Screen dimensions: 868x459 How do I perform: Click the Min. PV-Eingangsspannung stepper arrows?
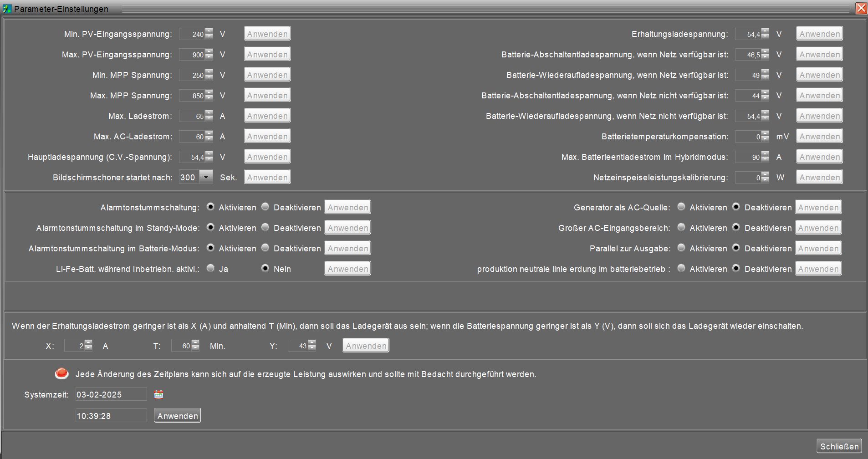tap(209, 34)
